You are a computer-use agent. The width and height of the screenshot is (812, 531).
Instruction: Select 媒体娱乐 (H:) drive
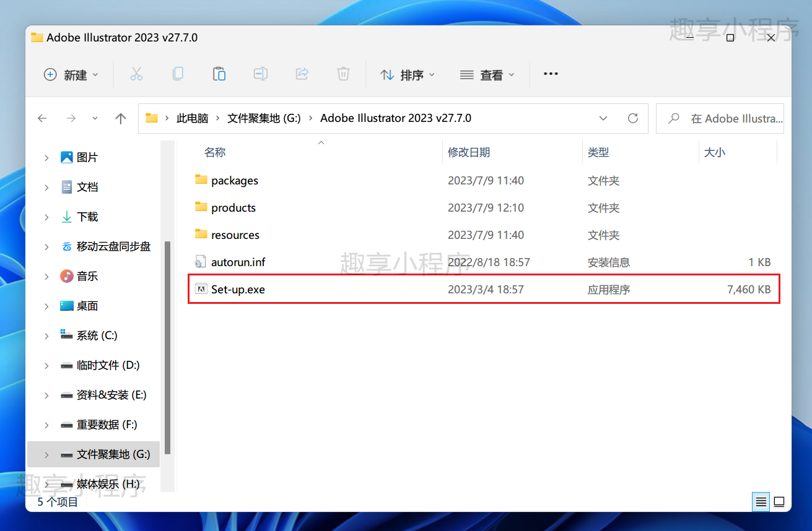(x=108, y=484)
